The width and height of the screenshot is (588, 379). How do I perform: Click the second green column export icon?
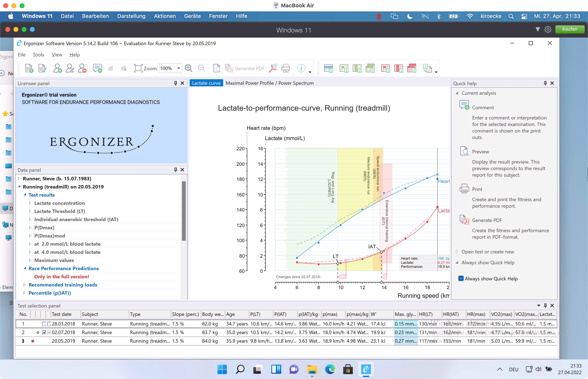tap(357, 68)
